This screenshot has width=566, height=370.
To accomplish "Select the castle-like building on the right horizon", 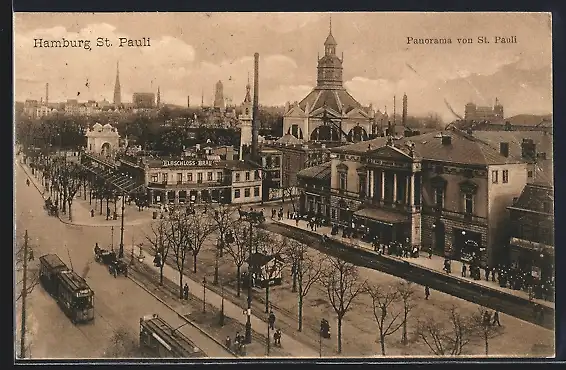I will [484, 110].
